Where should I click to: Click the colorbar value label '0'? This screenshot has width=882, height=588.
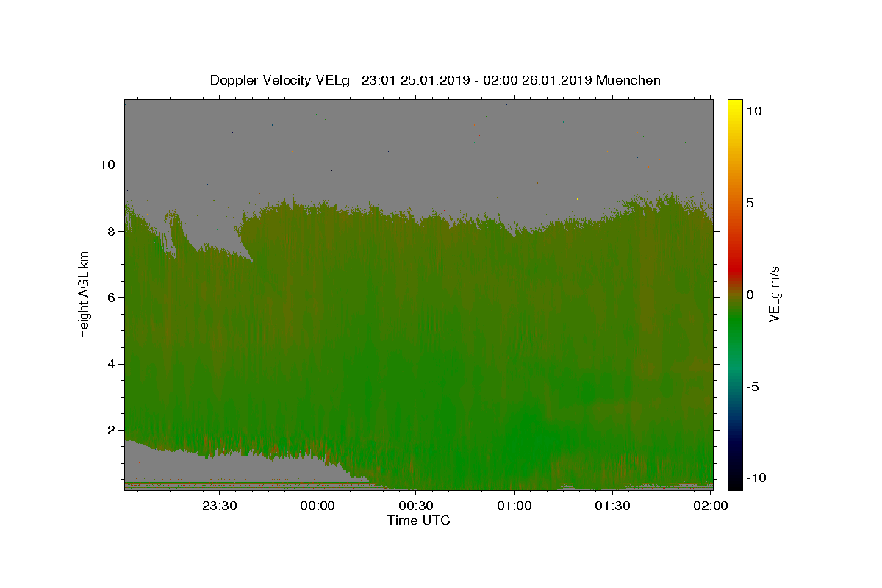(749, 295)
